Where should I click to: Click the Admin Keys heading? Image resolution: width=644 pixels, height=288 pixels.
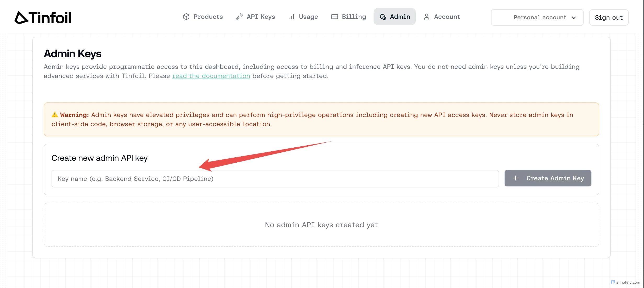[72, 54]
